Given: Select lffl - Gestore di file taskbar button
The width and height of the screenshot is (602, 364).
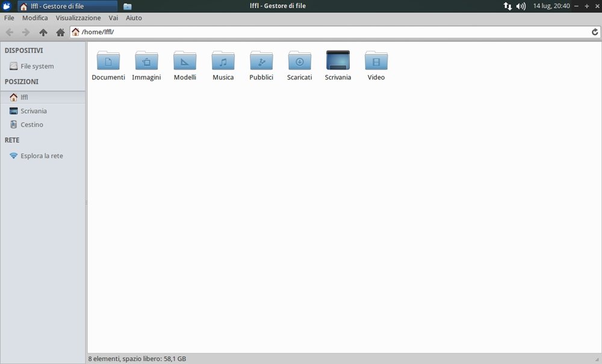Looking at the screenshot, I should pos(67,6).
